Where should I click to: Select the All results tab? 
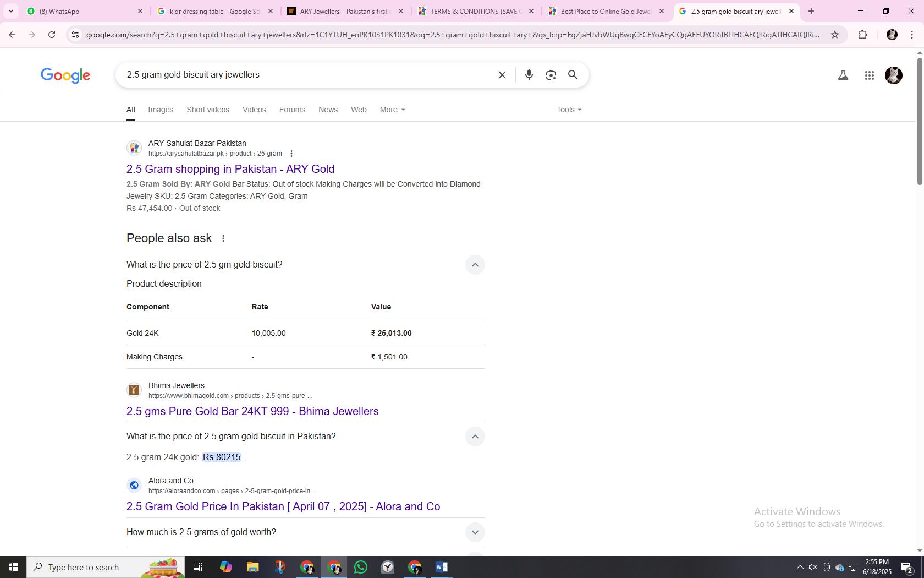(x=130, y=110)
